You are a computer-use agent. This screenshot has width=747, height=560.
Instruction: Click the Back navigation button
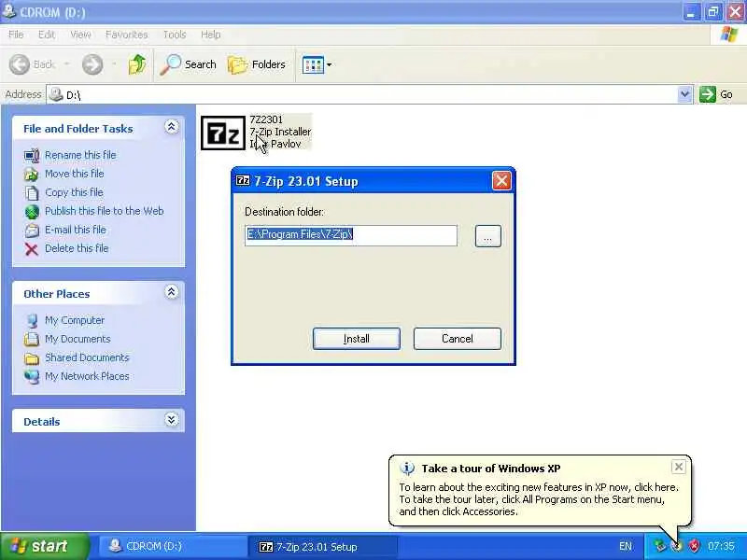pos(33,64)
